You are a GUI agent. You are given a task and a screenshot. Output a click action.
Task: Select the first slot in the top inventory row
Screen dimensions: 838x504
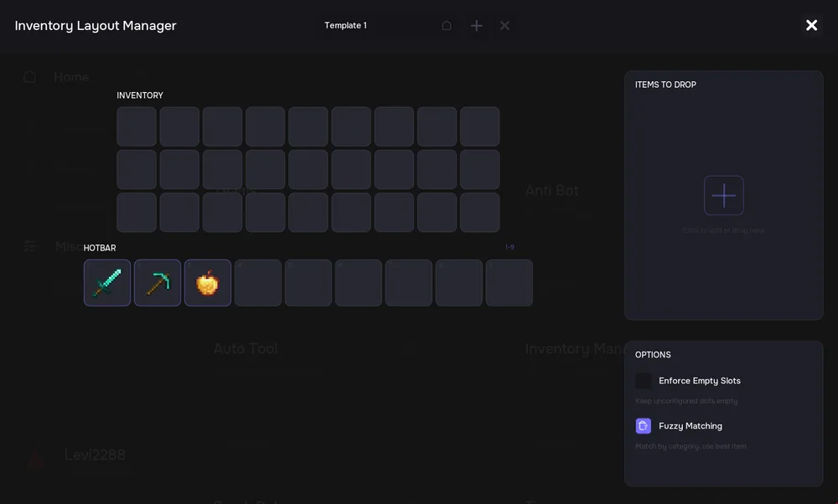click(x=137, y=126)
